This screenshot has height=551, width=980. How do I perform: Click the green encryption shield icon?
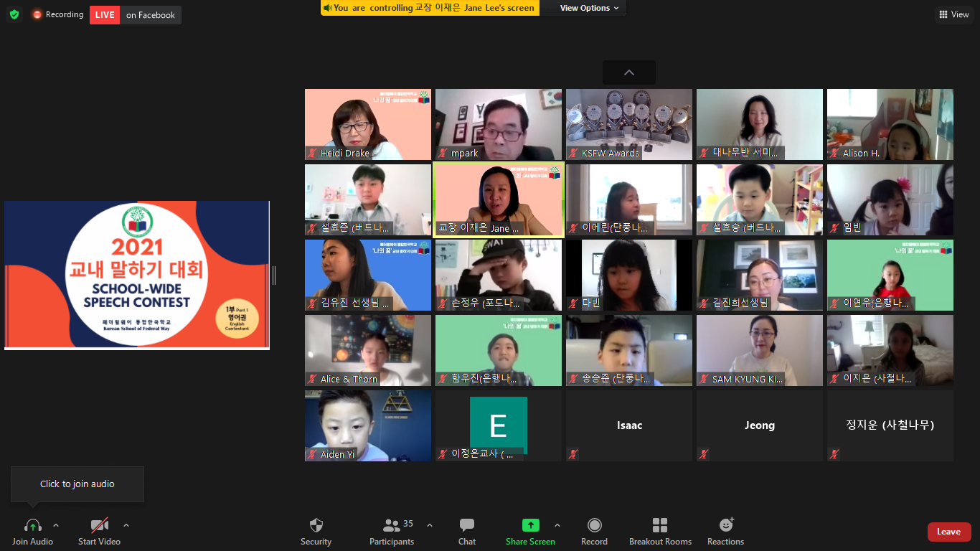pos(14,14)
